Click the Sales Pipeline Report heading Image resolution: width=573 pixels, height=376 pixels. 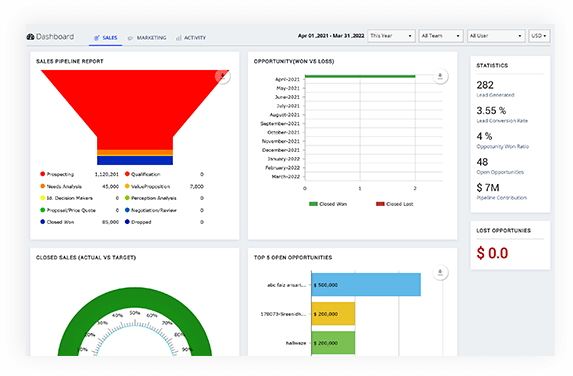(69, 61)
